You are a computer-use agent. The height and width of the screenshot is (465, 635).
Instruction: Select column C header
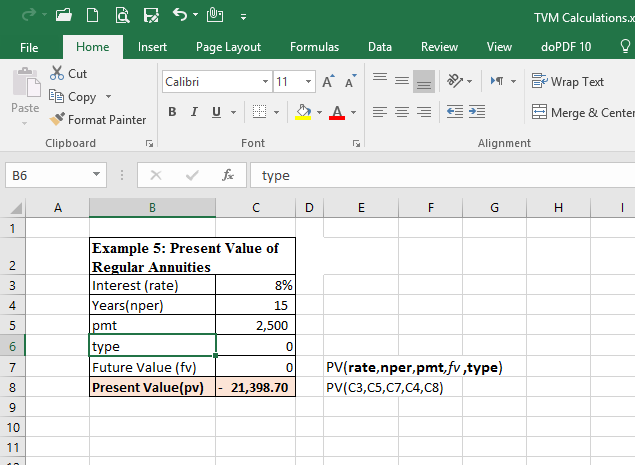(256, 208)
